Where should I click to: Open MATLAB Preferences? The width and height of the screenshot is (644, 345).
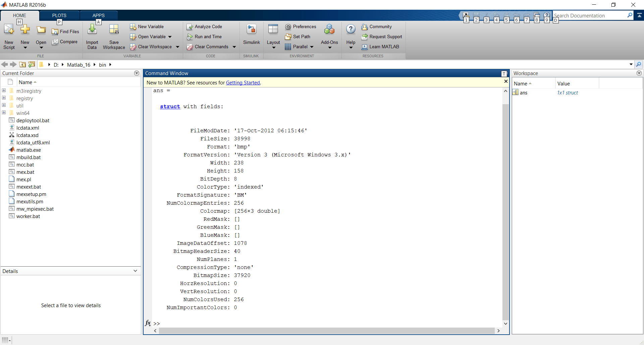(x=301, y=26)
